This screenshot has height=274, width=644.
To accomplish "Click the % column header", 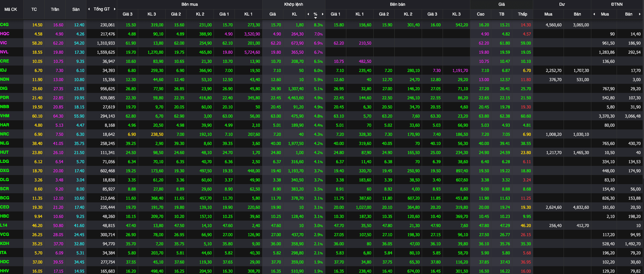I will point(315,14).
